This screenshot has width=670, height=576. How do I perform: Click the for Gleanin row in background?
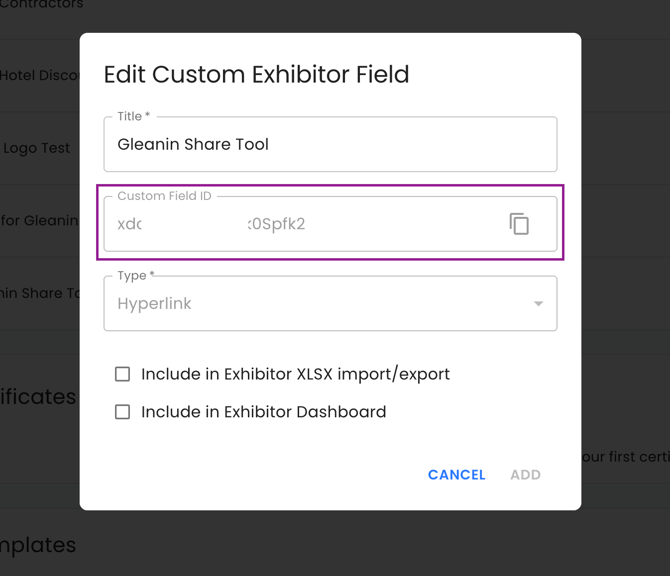point(40,220)
